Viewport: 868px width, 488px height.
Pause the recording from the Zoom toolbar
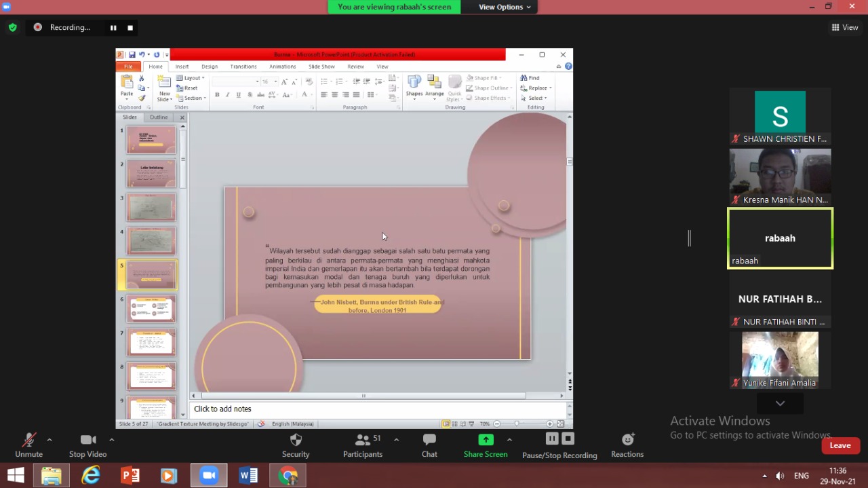tap(552, 438)
